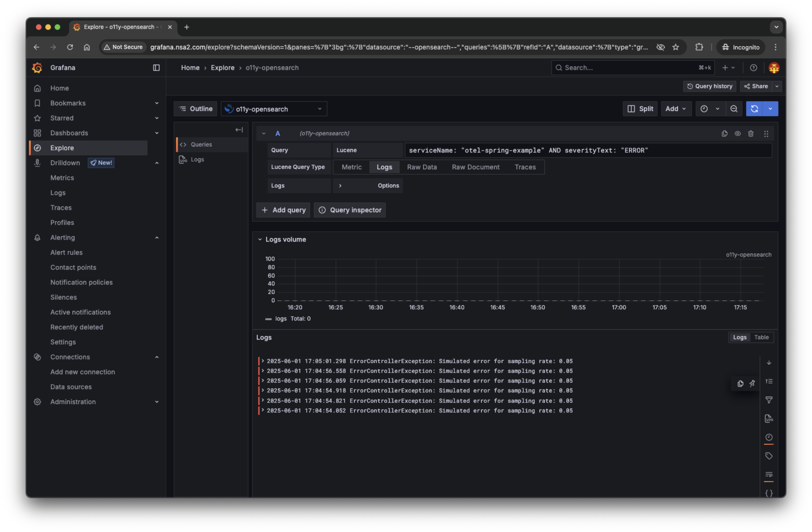This screenshot has height=532, width=812.
Task: Open the browser extensions puzzle icon
Action: coord(699,47)
